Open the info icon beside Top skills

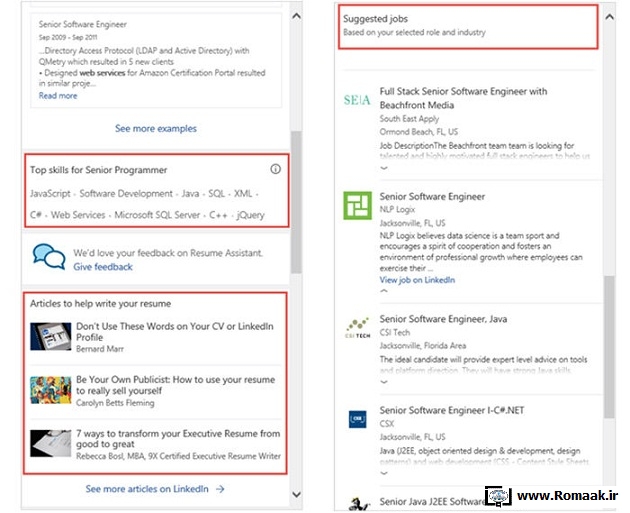tap(275, 169)
